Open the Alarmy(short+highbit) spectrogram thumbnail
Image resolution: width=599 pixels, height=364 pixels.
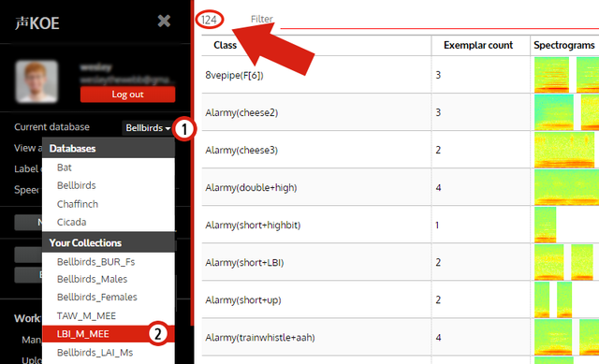545,225
